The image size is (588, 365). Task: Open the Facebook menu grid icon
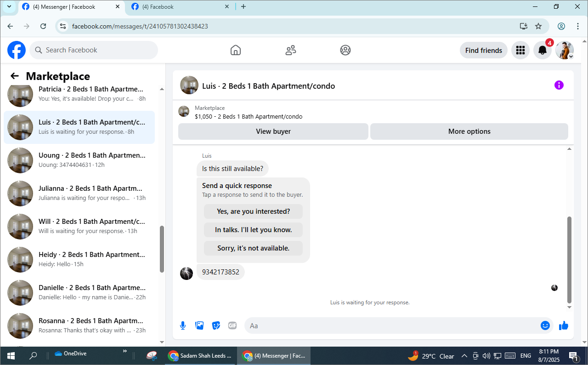click(520, 50)
